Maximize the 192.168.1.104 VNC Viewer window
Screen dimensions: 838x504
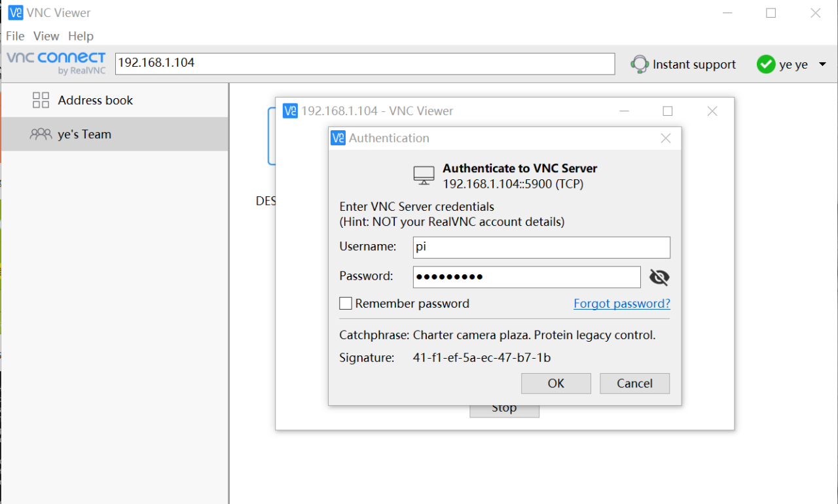click(x=668, y=111)
